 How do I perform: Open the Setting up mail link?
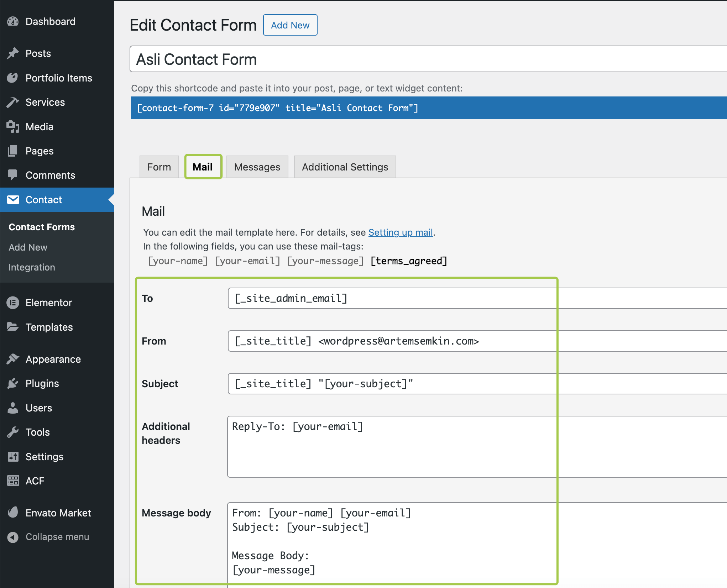pyautogui.click(x=401, y=232)
